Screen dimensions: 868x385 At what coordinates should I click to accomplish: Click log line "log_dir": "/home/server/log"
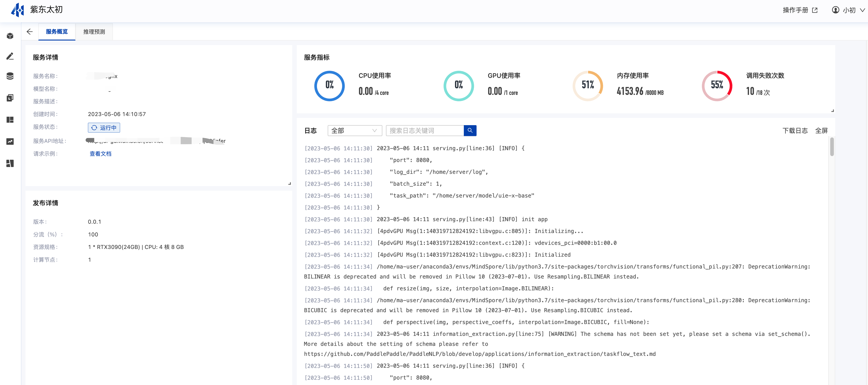[396, 172]
